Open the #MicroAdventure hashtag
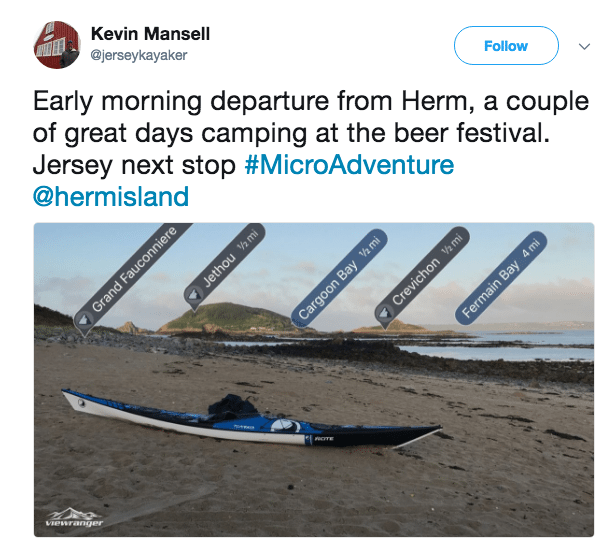The image size is (613, 545). point(349,165)
